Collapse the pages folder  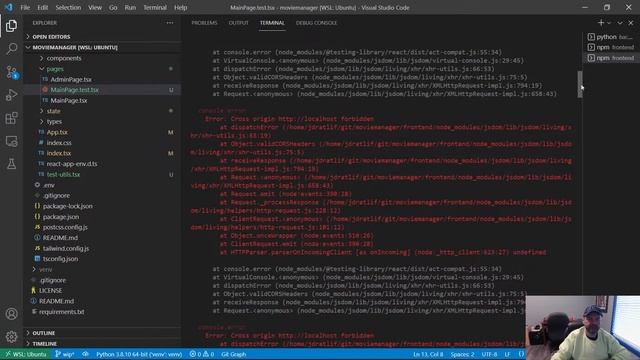(102, 69)
